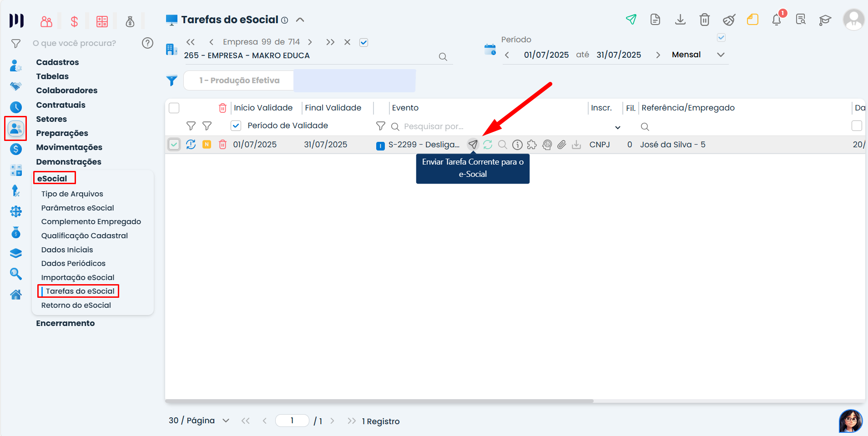This screenshot has width=868, height=436.
Task: Toggle the checkbox next to Empresa navigation
Action: 363,42
